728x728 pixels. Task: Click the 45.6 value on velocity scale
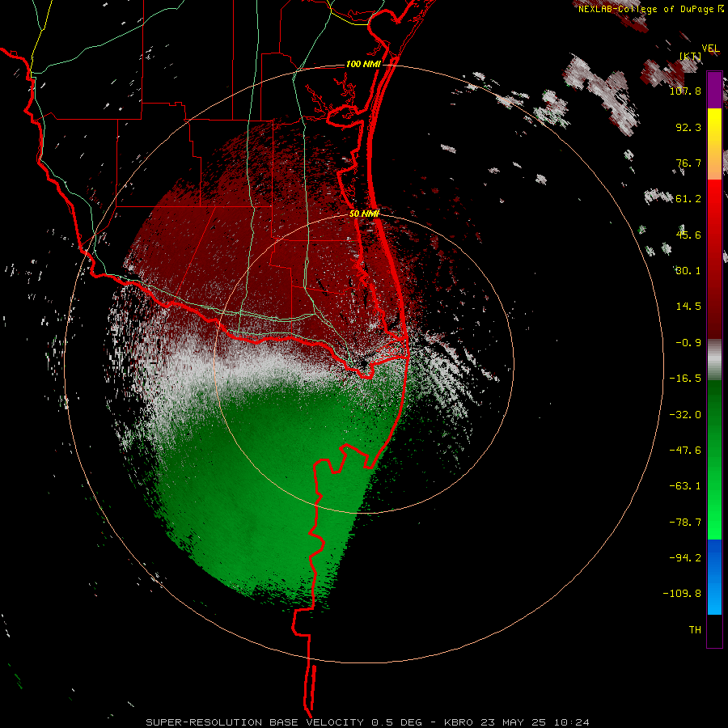pyautogui.click(x=688, y=235)
